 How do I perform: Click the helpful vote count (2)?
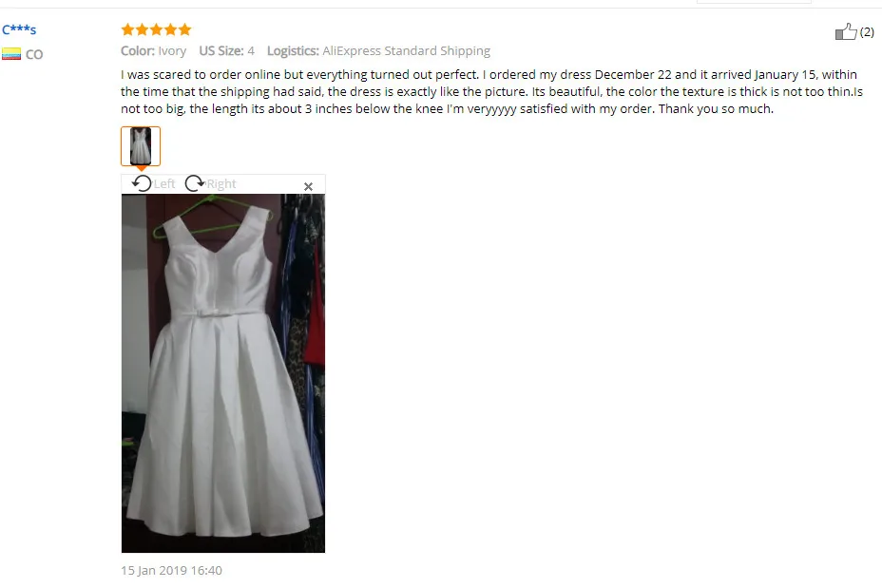(x=867, y=32)
